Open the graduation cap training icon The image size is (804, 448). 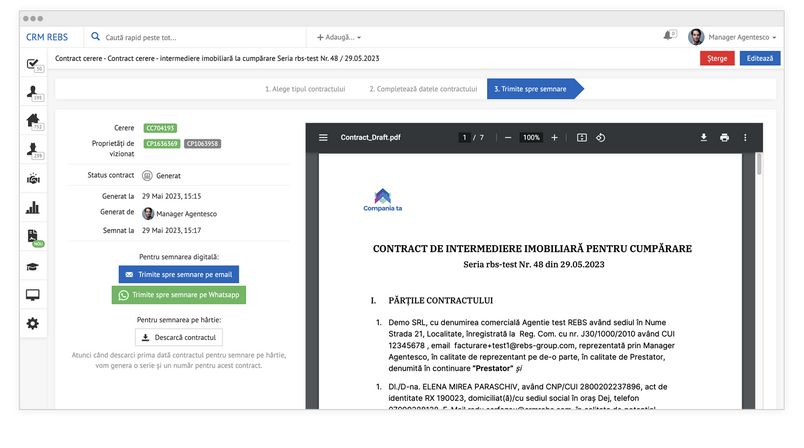(33, 266)
